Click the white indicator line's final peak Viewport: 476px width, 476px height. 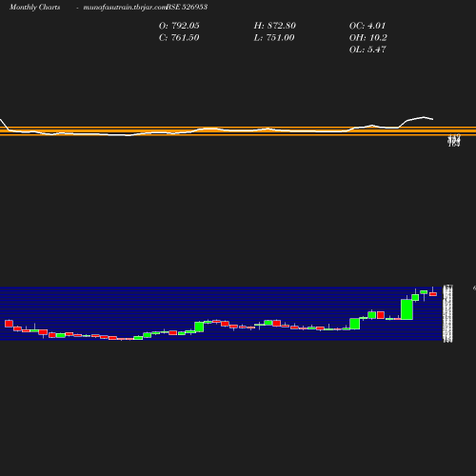[x=424, y=117]
